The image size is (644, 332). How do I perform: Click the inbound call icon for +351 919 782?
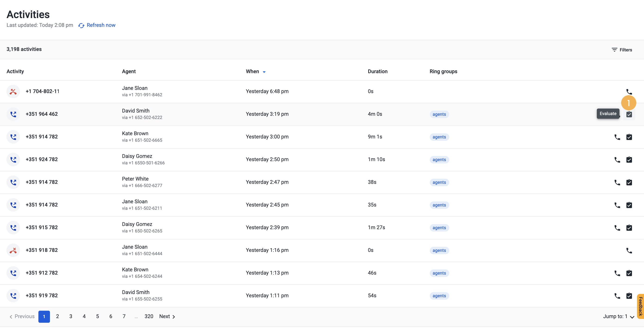click(x=13, y=296)
